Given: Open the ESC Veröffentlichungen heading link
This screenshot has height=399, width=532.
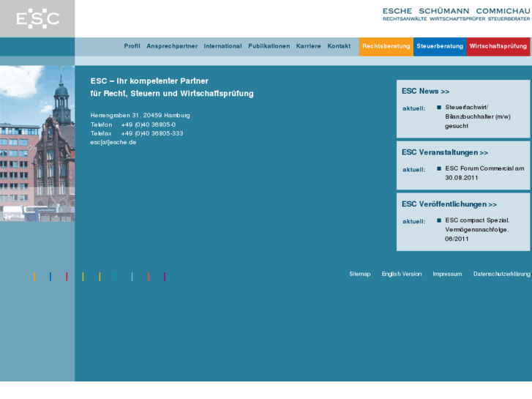Looking at the screenshot, I should tap(449, 204).
